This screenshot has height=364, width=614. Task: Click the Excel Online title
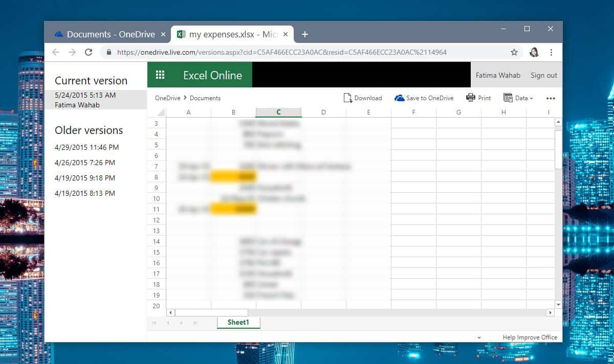pos(212,75)
